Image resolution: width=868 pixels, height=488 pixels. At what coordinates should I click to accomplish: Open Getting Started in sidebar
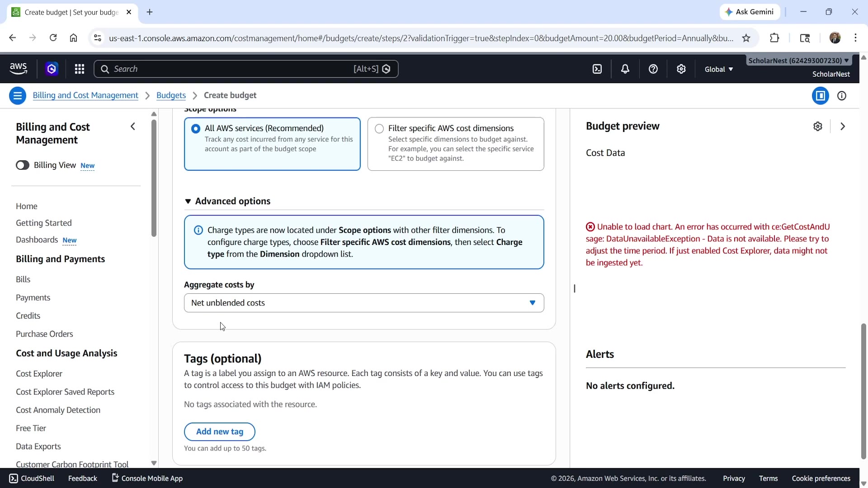pyautogui.click(x=44, y=223)
